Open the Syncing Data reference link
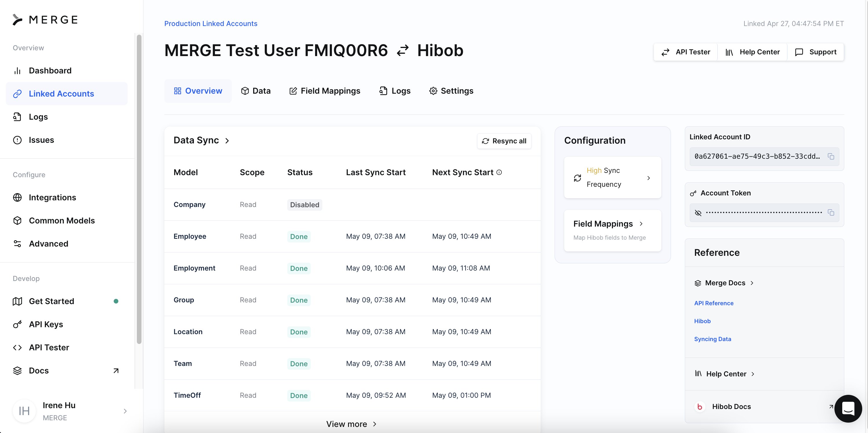Image resolution: width=868 pixels, height=433 pixels. point(712,339)
